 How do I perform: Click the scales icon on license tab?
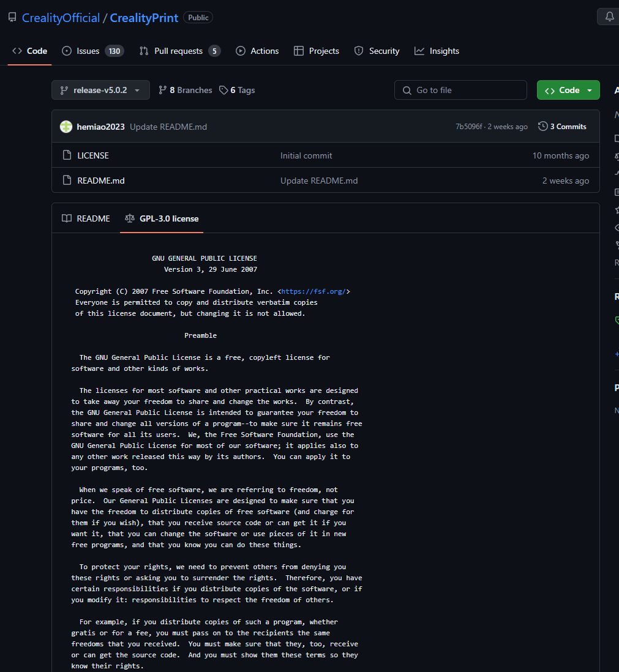[x=129, y=218]
